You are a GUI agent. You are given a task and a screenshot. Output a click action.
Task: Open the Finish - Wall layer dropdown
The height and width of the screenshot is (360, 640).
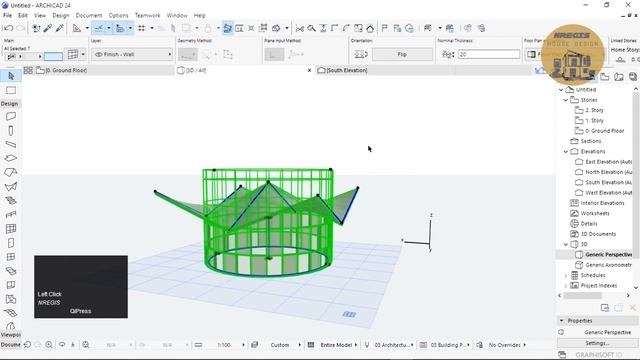click(x=132, y=54)
